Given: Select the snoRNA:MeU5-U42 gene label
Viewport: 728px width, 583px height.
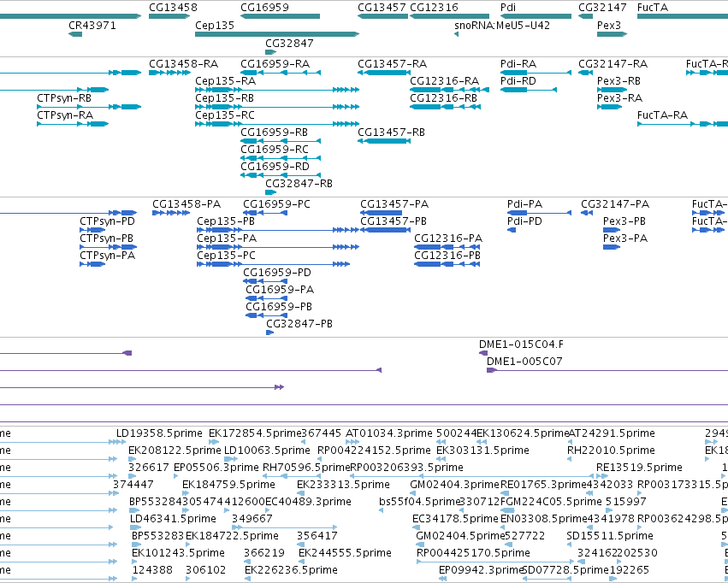Looking at the screenshot, I should pos(502,26).
